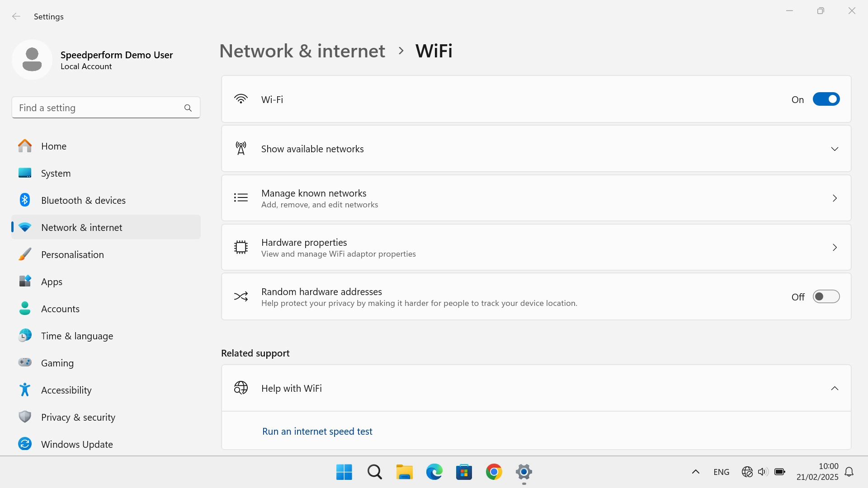Turn off the Wi-Fi toggle
Viewport: 868px width, 488px height.
click(826, 99)
